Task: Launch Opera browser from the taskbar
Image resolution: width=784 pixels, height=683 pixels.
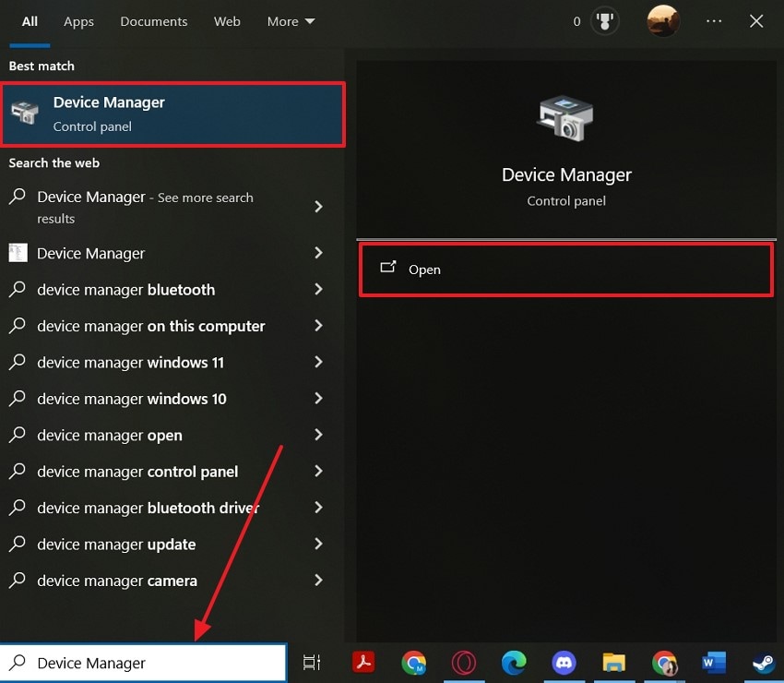Action: coord(464,663)
